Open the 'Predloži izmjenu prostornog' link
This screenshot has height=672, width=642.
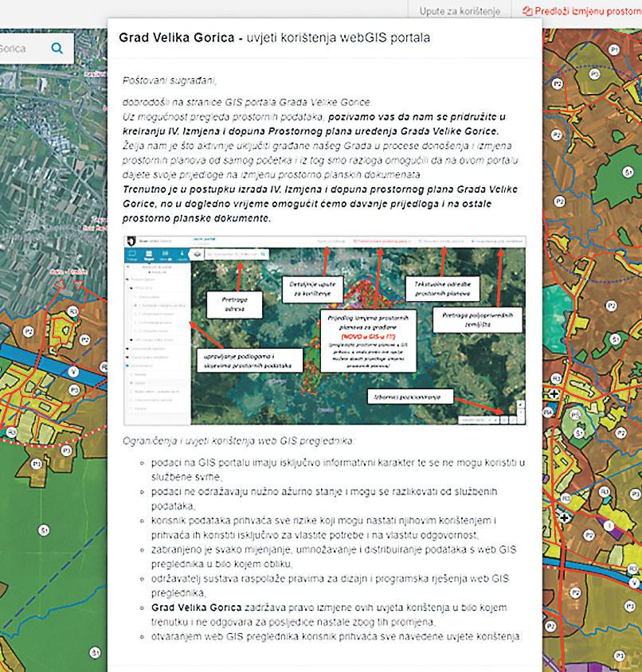click(582, 11)
